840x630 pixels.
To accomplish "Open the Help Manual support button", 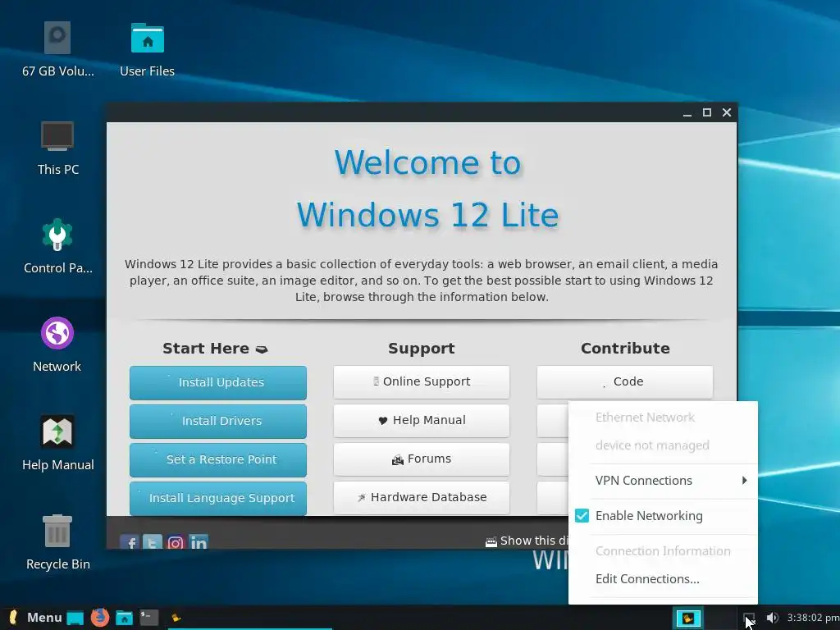I will click(x=422, y=420).
